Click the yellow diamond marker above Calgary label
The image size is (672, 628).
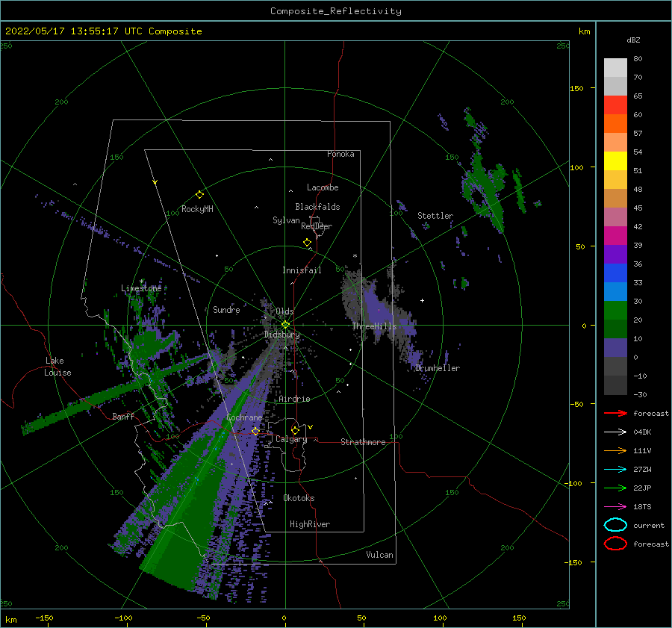(295, 430)
